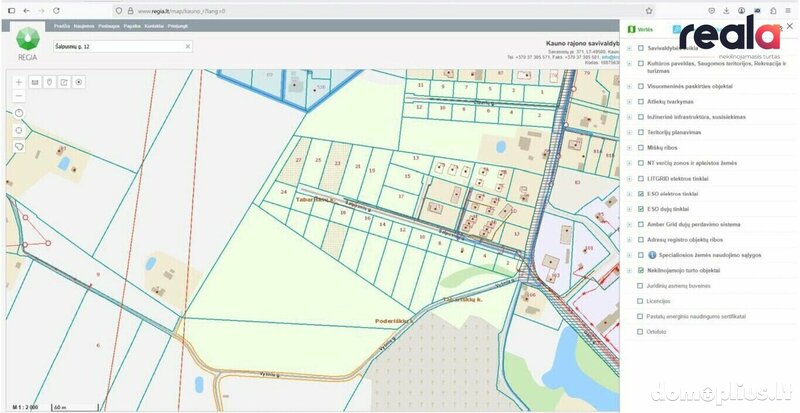
Task: Enable the Miškų ribos layer checkbox
Action: point(641,148)
